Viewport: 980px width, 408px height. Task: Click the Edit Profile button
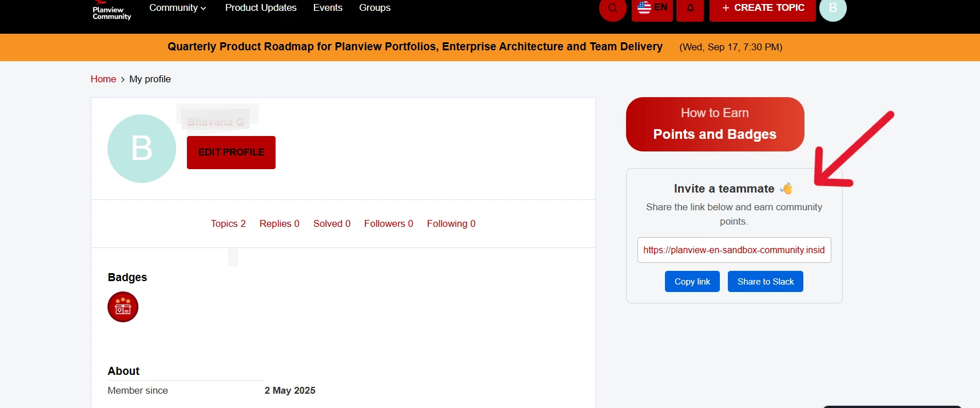pyautogui.click(x=231, y=153)
